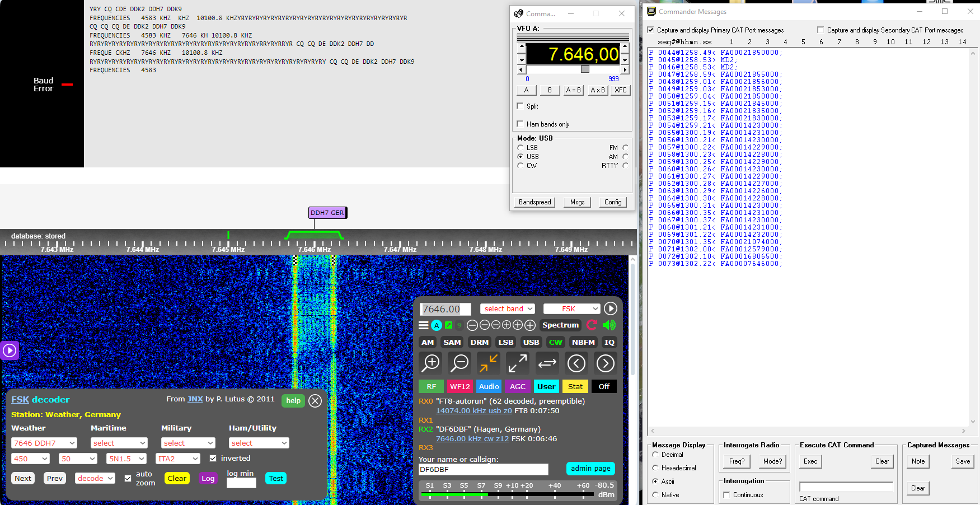Click the NBFM mode button
The width and height of the screenshot is (980, 505).
pos(583,342)
